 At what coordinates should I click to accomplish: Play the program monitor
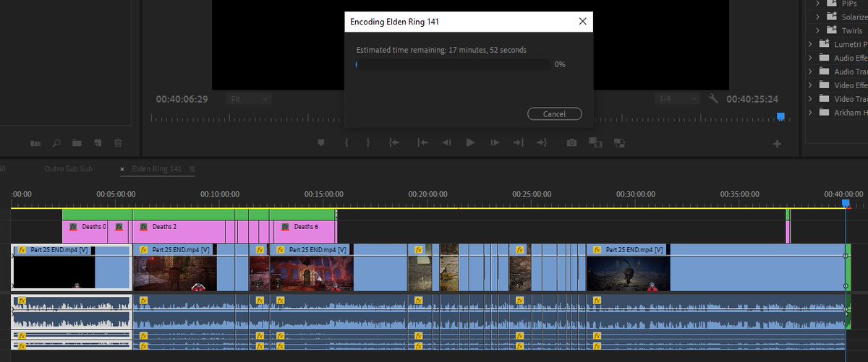point(470,143)
